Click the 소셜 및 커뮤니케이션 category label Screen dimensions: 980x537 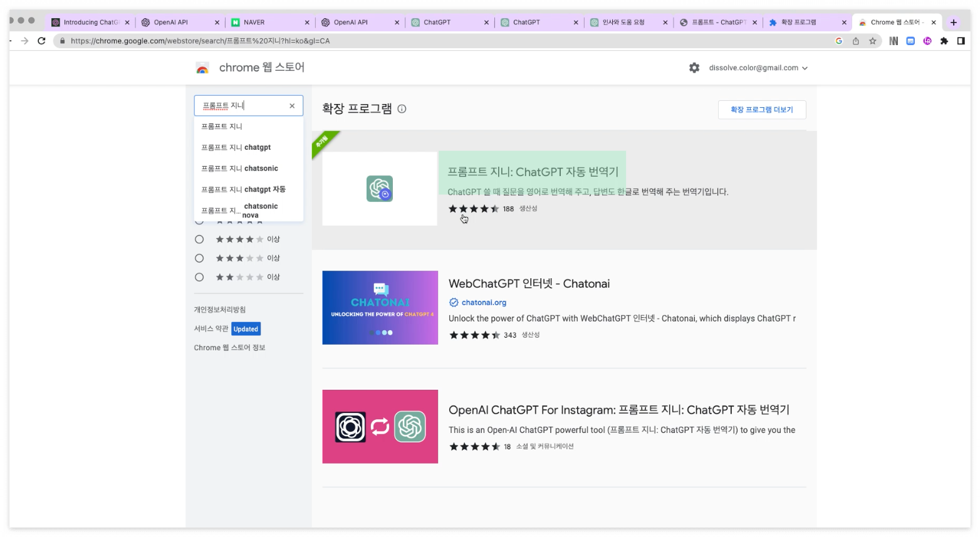click(x=545, y=447)
